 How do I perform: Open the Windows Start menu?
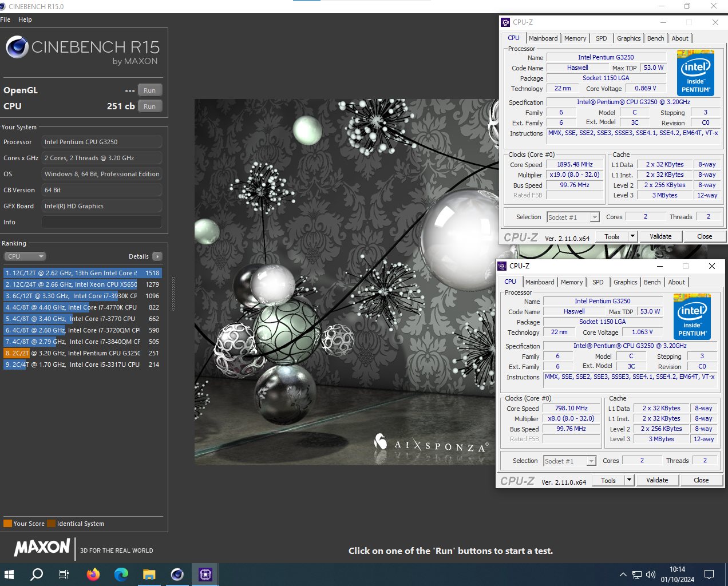click(x=9, y=574)
